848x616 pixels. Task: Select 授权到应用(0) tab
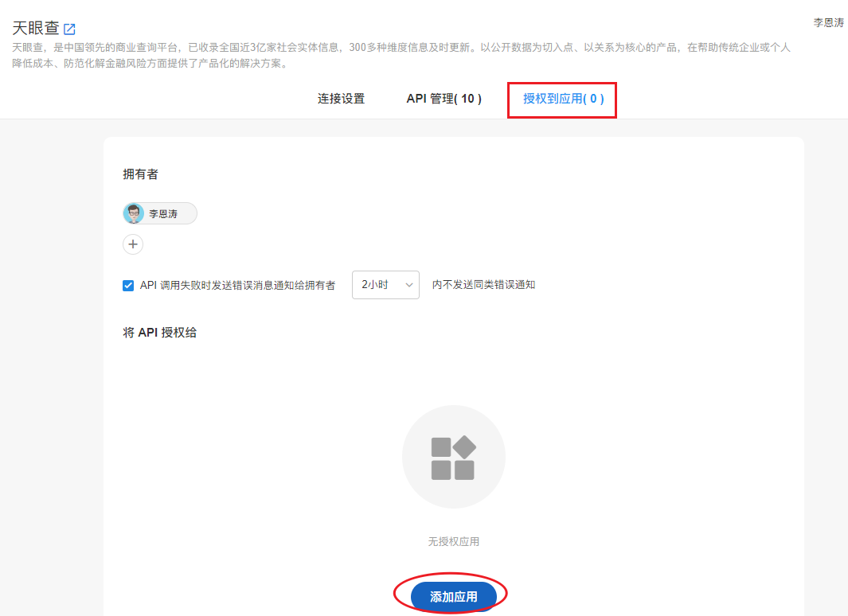[x=563, y=99]
